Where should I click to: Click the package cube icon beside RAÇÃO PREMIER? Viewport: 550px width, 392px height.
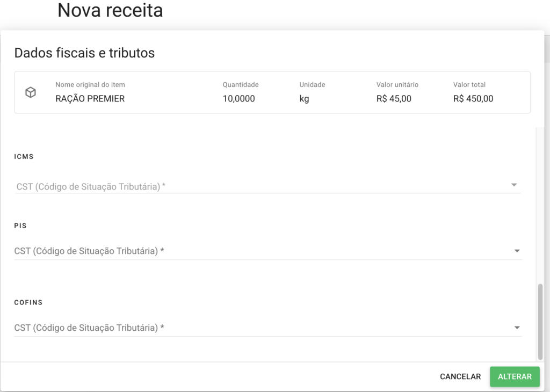(x=31, y=92)
